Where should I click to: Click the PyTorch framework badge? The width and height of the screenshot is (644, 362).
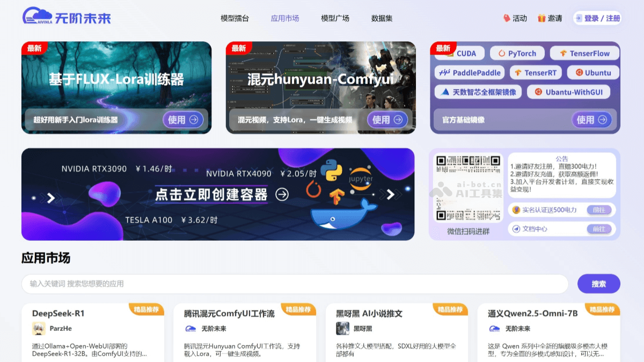pos(517,53)
